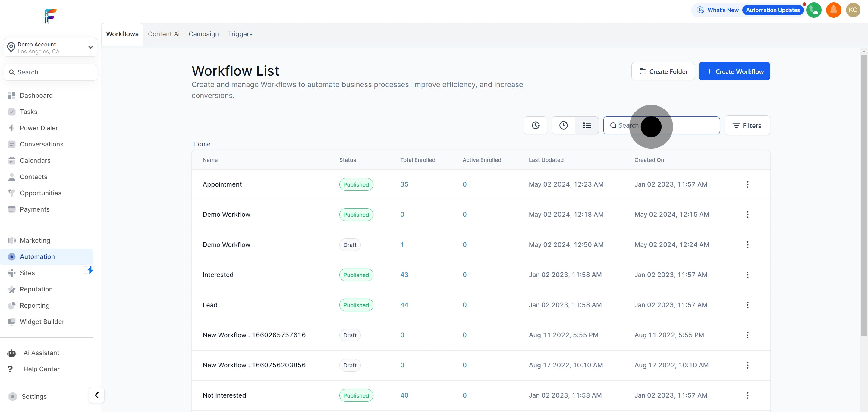Open New Workflow : 1660265757616
This screenshot has width=868, height=412.
pos(254,335)
